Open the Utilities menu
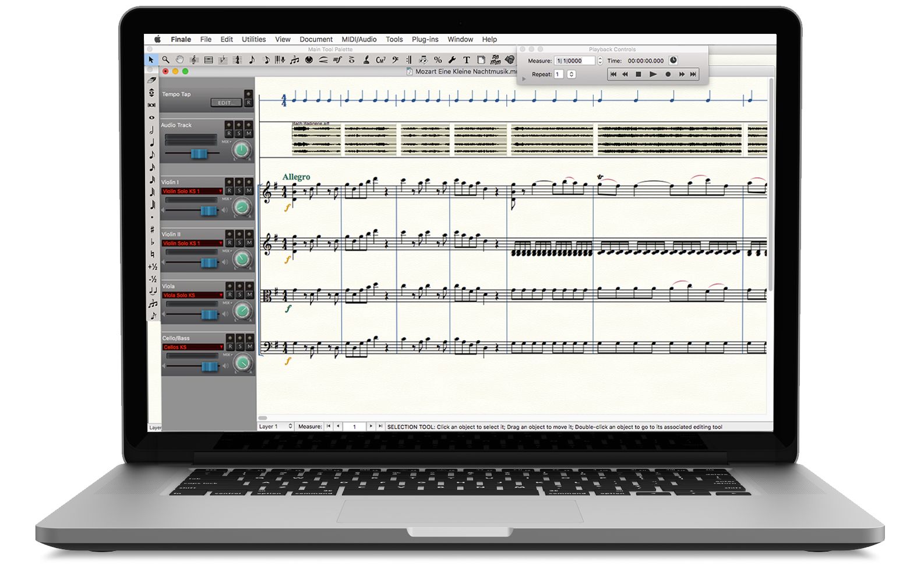 253,39
